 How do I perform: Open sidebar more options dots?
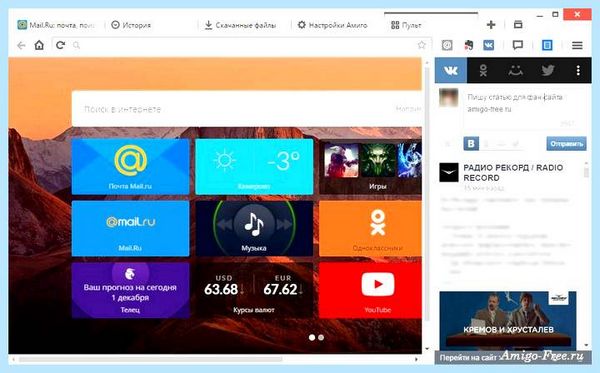[x=578, y=70]
